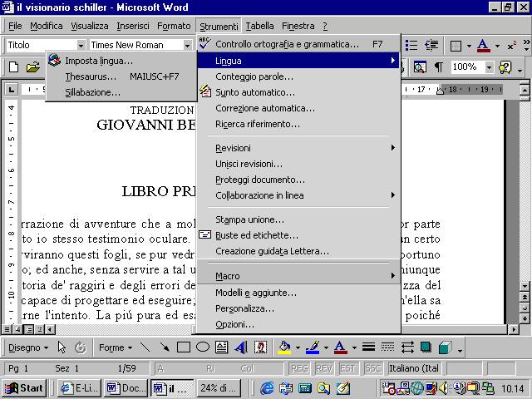Toggle REV track changes in status bar
The width and height of the screenshot is (532, 399).
pyautogui.click(x=324, y=368)
